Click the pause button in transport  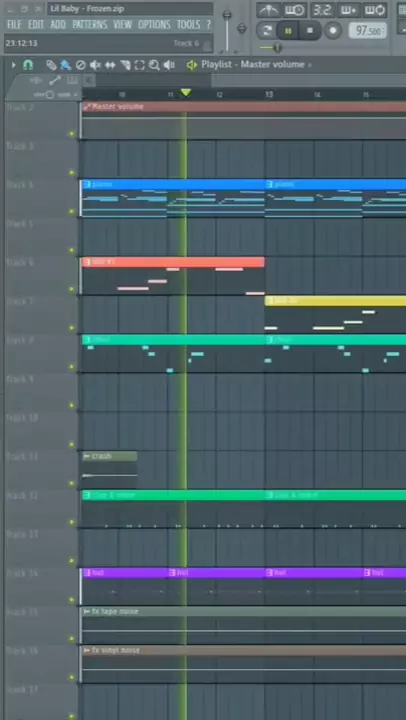(x=288, y=31)
